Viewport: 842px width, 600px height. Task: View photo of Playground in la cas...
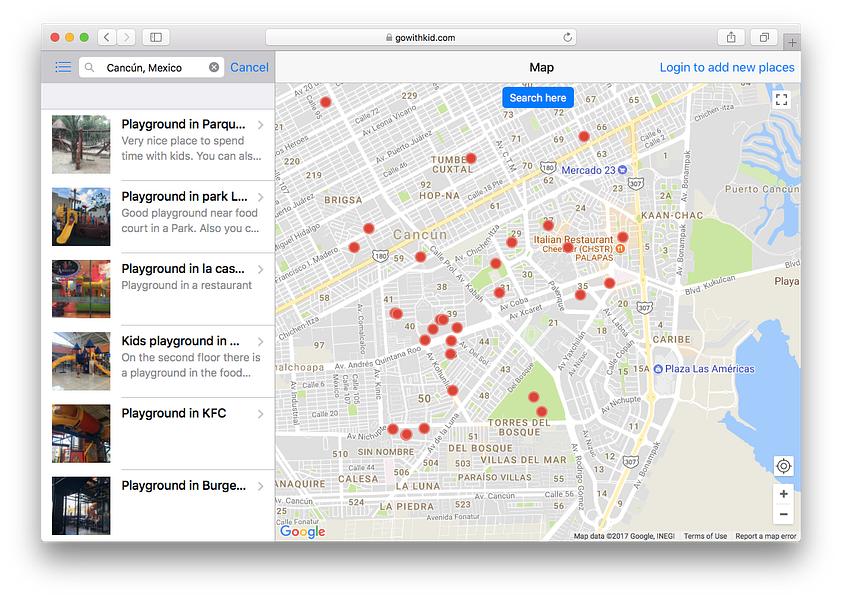pyautogui.click(x=81, y=289)
